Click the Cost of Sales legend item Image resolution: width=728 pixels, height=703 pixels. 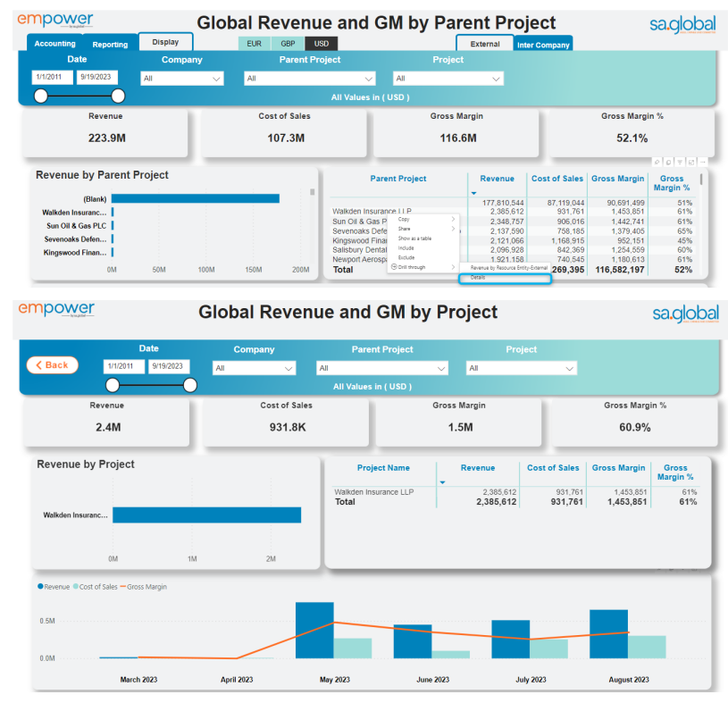pos(96,587)
